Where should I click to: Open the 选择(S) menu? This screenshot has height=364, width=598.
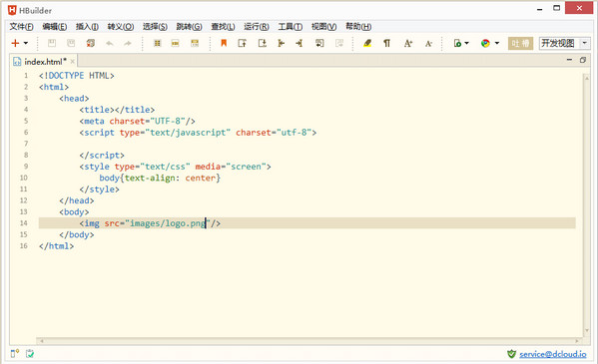[155, 26]
